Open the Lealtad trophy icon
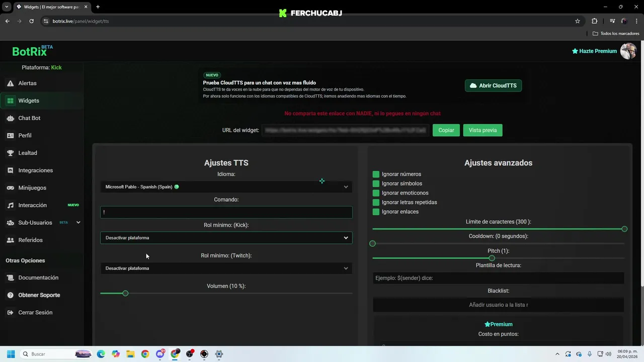The image size is (644, 362). [x=10, y=153]
